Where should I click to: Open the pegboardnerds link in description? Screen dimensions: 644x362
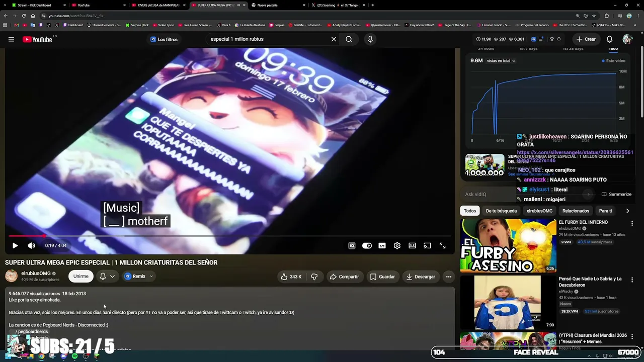coord(32,332)
